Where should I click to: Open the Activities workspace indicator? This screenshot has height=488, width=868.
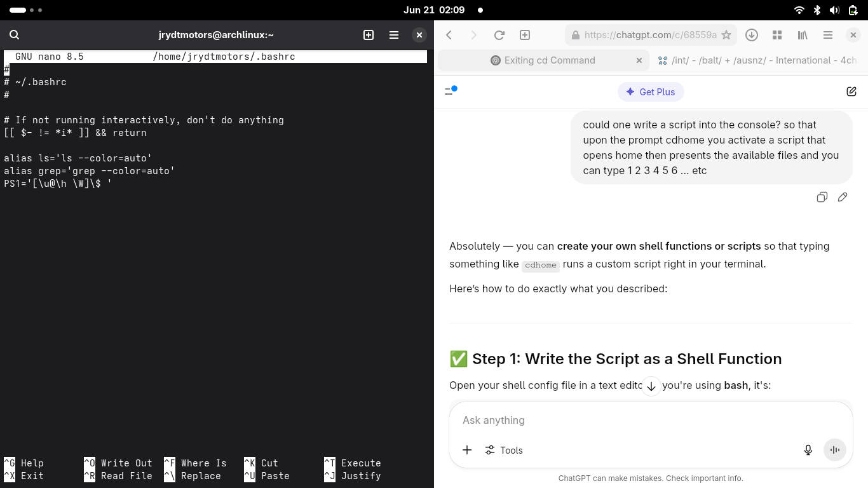tap(26, 10)
